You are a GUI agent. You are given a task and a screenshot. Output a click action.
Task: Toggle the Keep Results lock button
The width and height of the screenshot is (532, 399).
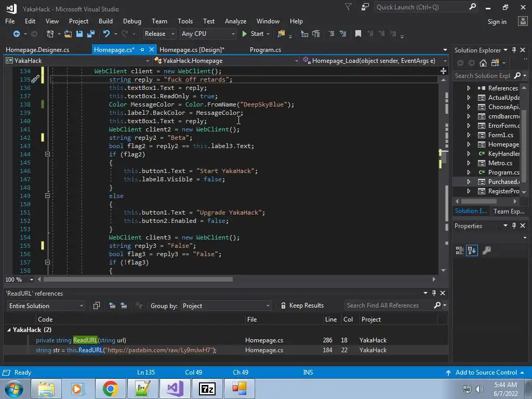tap(302, 305)
